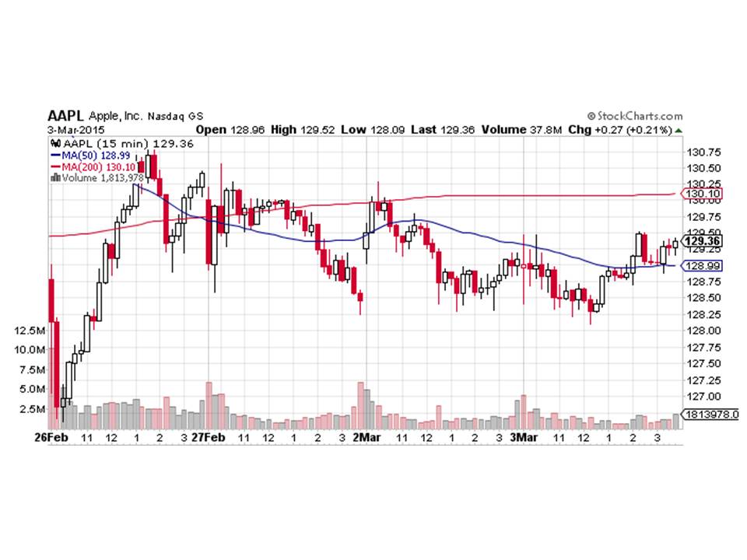The image size is (747, 560).
Task: Click the 2.5M volume axis label
Action: tap(33, 410)
